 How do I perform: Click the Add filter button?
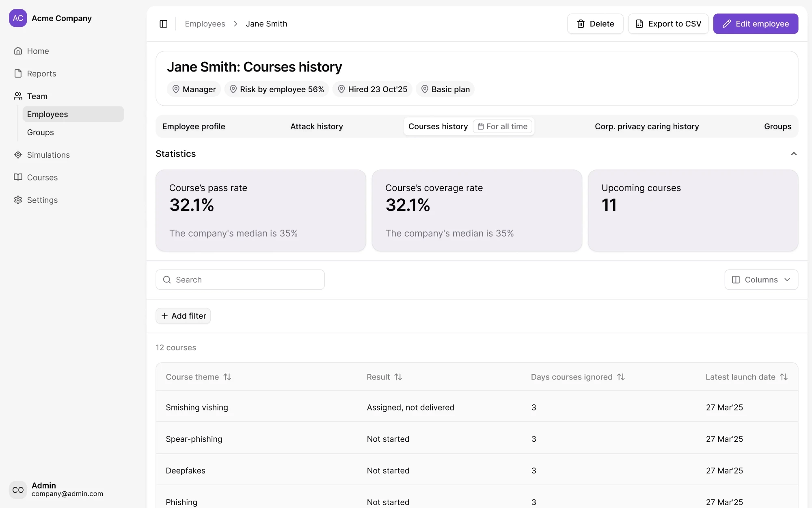[183, 316]
